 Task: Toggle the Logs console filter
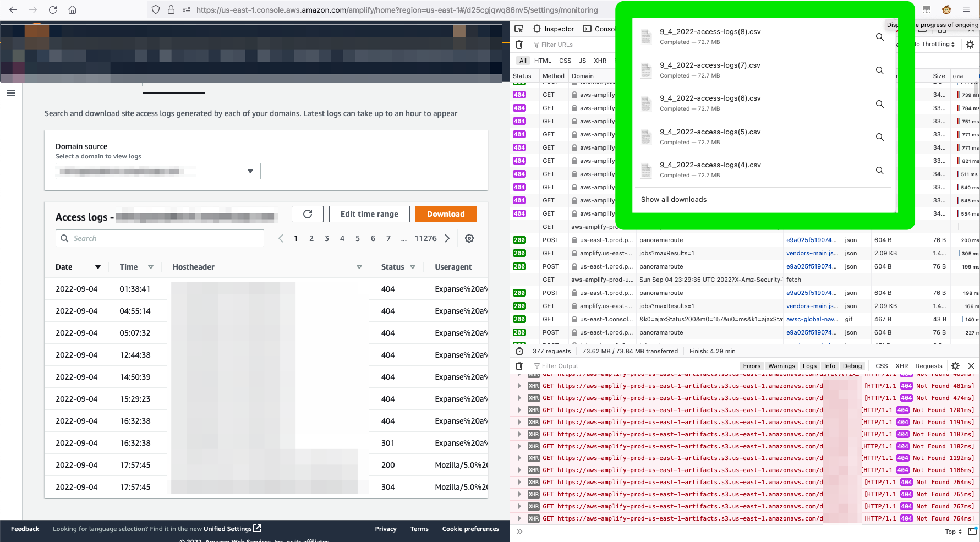tap(809, 366)
